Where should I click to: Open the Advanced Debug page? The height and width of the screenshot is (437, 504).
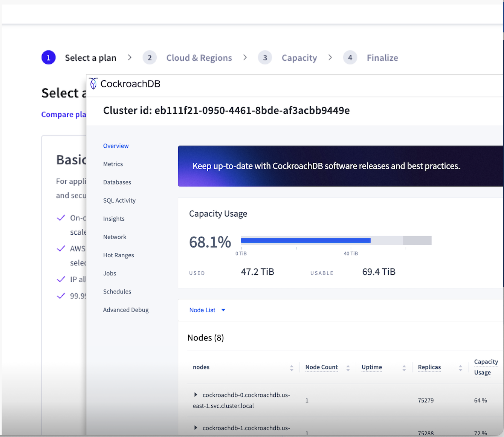[x=126, y=310]
